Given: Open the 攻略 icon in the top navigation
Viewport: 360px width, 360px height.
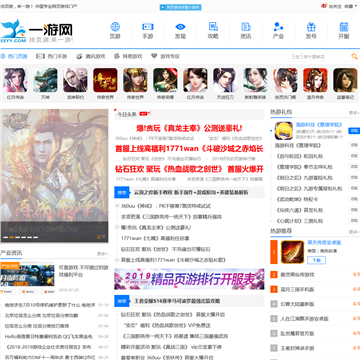Looking at the screenshot, I should pyautogui.click(x=213, y=27).
